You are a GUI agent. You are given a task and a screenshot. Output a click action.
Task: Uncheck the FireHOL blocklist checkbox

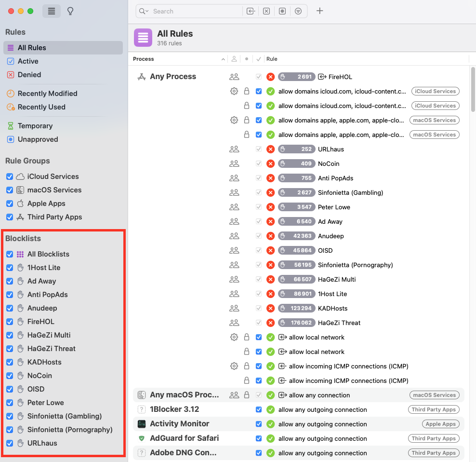coord(10,322)
